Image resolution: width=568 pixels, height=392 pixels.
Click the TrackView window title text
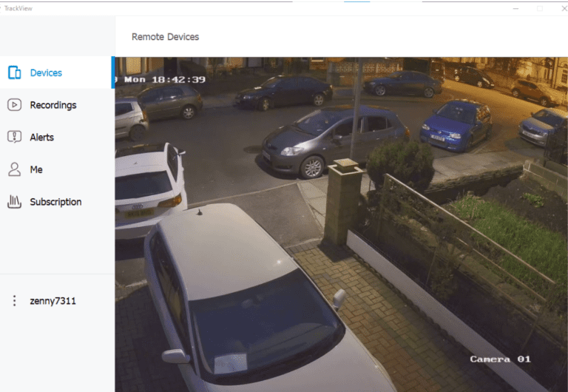click(x=18, y=8)
